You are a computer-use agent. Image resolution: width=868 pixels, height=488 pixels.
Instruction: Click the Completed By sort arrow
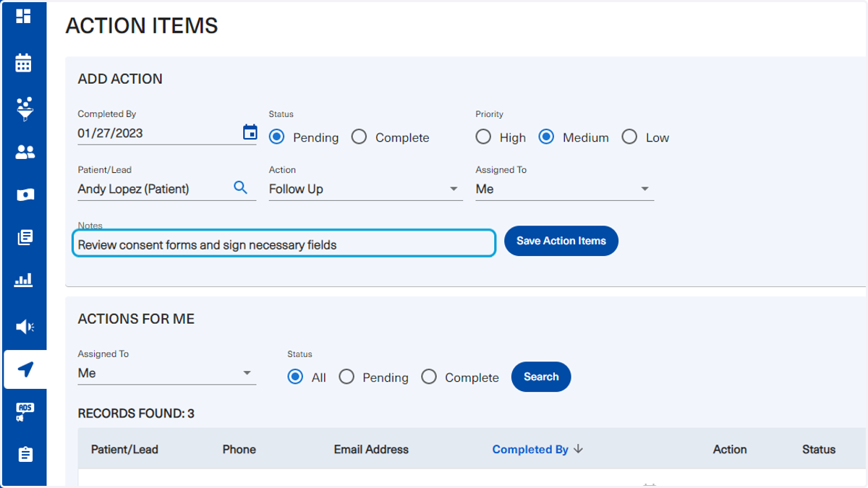click(x=578, y=449)
